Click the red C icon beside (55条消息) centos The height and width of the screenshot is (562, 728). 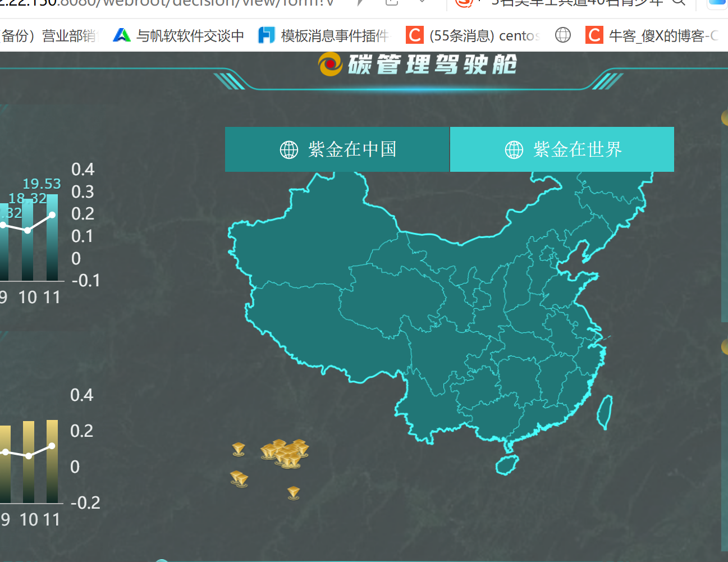[x=415, y=35]
